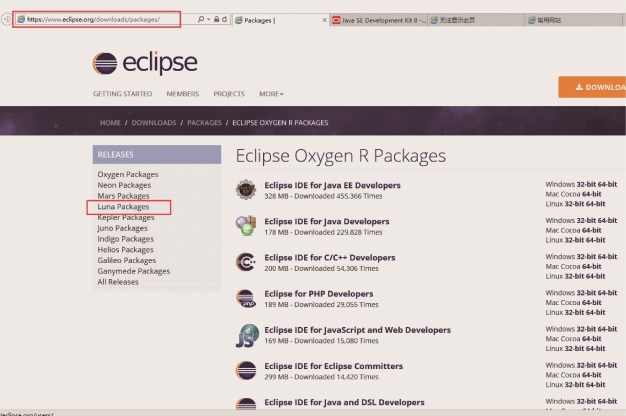
Task: Click the Java Developers package icon
Action: point(246,226)
